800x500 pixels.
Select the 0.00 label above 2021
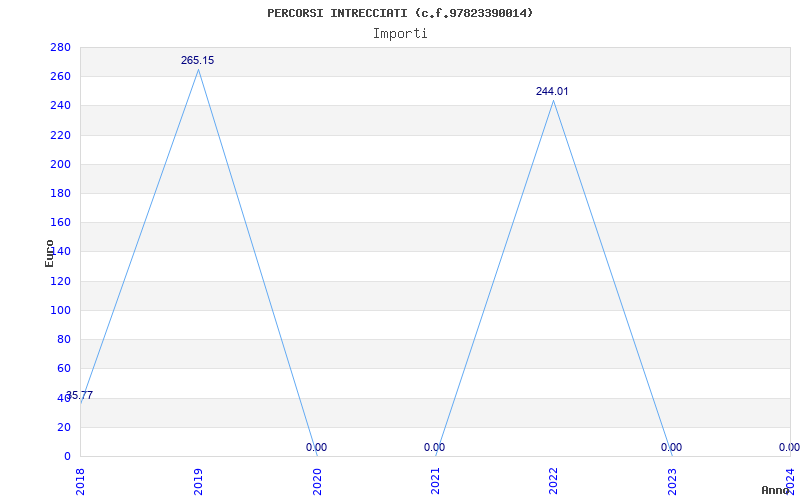point(434,447)
